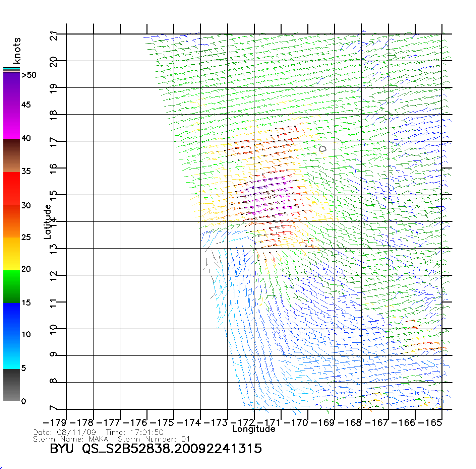Select the green 15–20 knots legend band
The width and height of the screenshot is (476, 469).
(11, 287)
